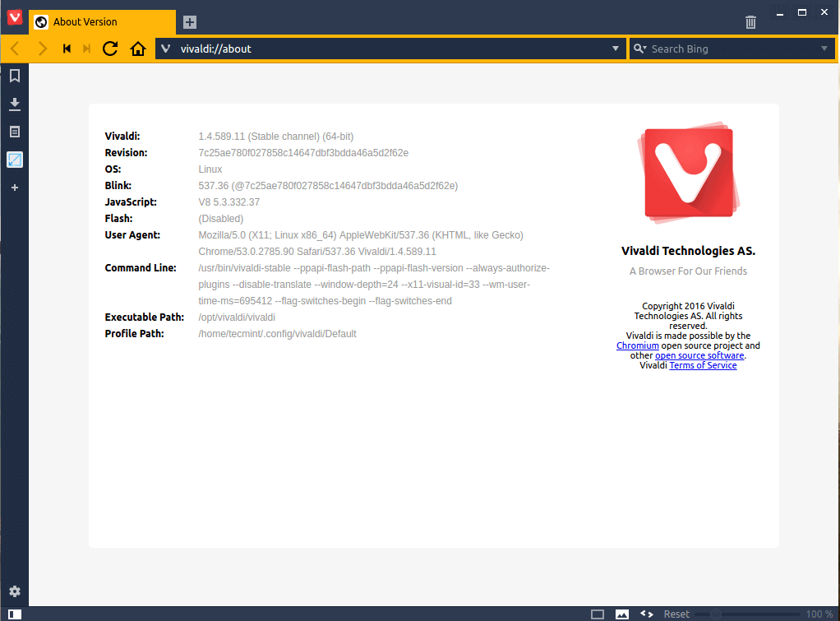This screenshot has width=840, height=621.
Task: Click the Search Bing field
Action: 732,49
